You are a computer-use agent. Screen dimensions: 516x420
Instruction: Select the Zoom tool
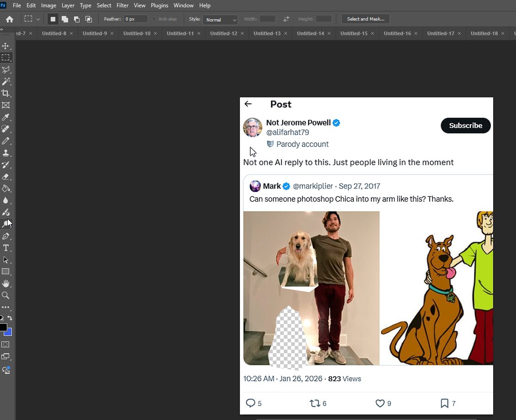[x=5, y=295]
